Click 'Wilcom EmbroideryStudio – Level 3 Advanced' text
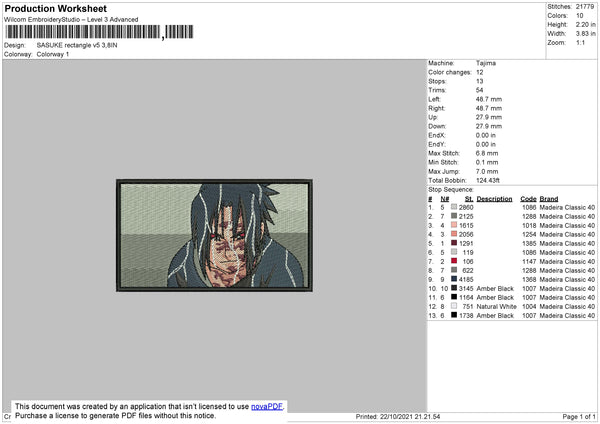600x424 pixels. tap(71, 20)
